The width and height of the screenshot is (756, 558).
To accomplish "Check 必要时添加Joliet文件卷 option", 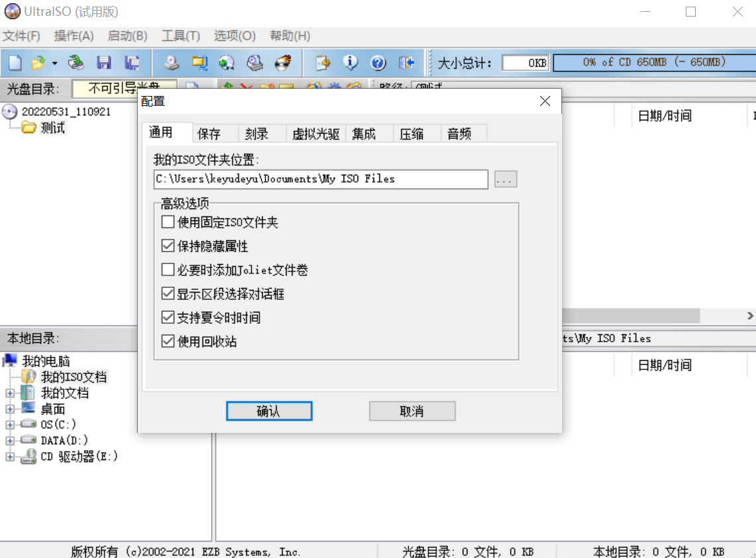I will coord(167,269).
